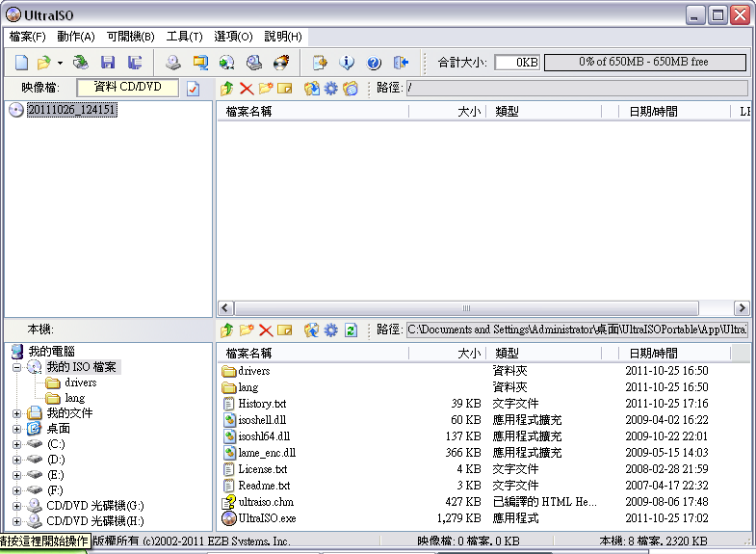Click the 資料 CD/DVD image type box

coord(127,88)
